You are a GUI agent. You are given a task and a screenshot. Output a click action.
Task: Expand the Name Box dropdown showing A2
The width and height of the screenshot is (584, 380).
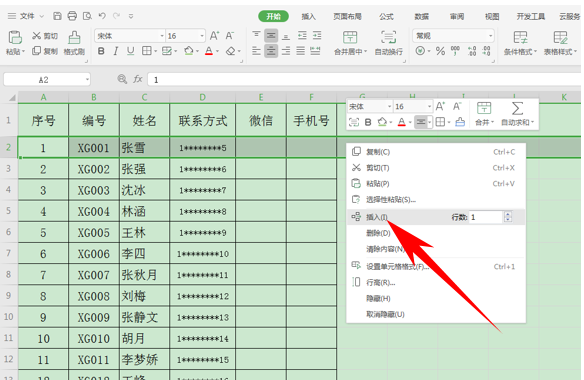[x=87, y=79]
